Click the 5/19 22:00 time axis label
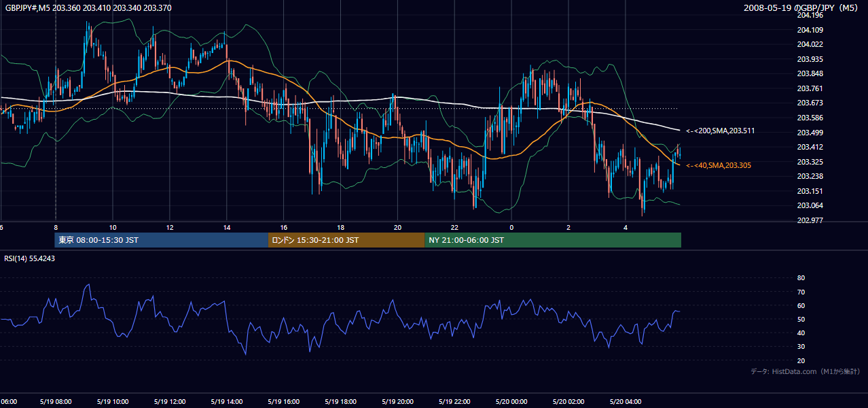The image size is (868, 408). click(455, 401)
